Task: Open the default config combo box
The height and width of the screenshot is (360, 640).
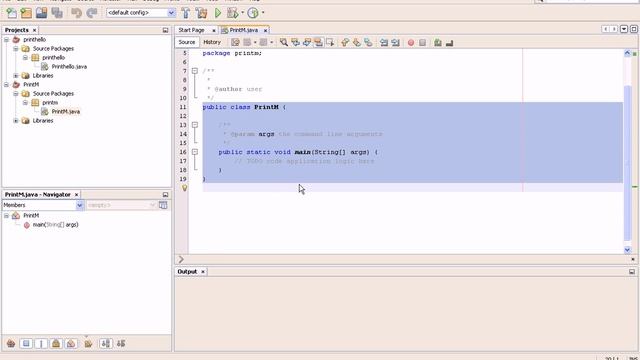Action: 141,13
